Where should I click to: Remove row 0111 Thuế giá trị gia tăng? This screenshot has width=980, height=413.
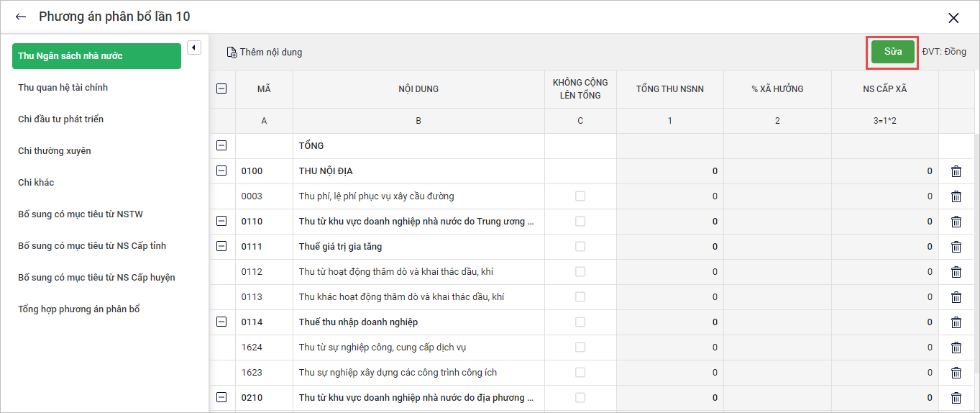pos(956,247)
